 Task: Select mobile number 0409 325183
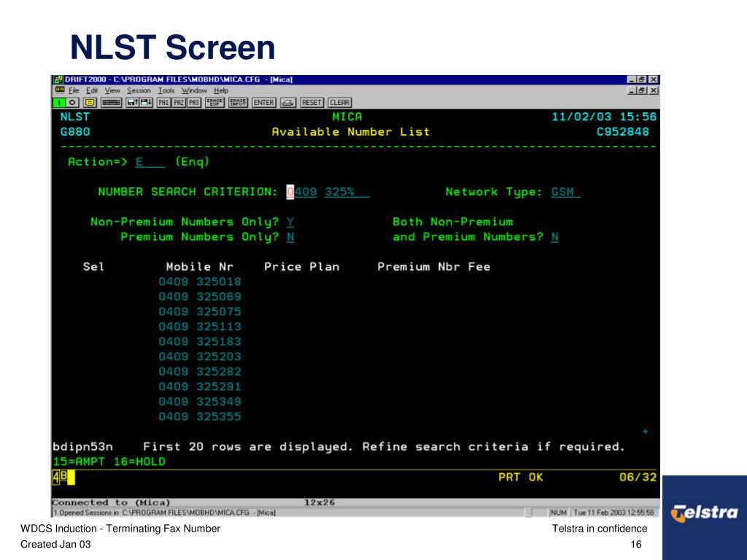click(200, 342)
